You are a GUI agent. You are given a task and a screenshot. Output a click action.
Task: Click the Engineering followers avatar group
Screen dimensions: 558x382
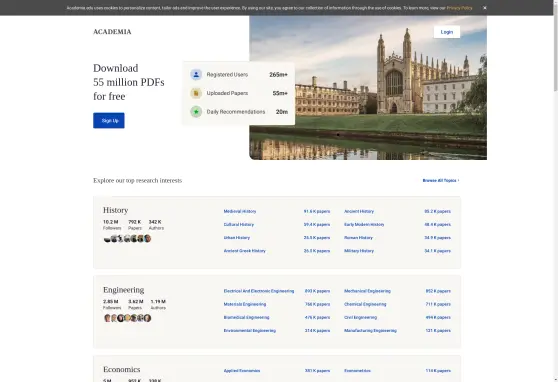tap(127, 318)
